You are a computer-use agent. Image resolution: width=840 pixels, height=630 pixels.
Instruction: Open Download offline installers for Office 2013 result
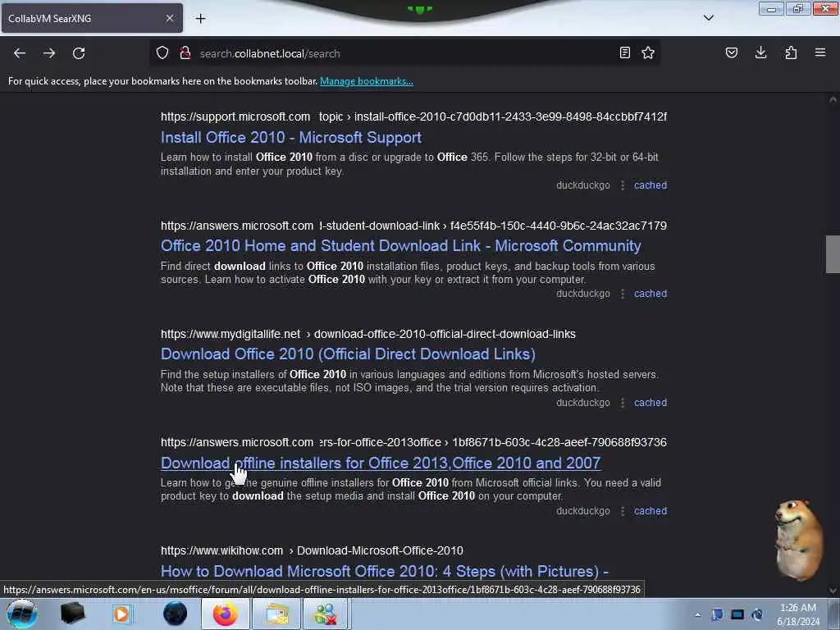(381, 463)
